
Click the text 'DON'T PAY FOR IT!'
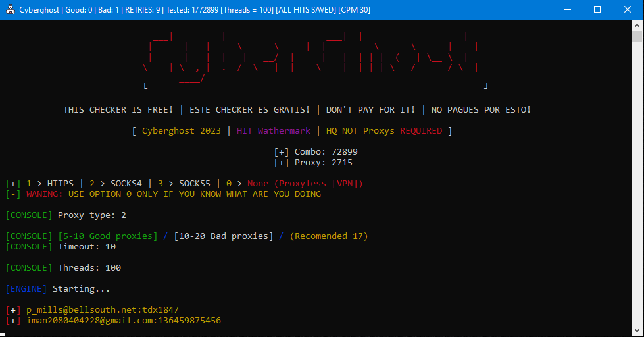(370, 110)
